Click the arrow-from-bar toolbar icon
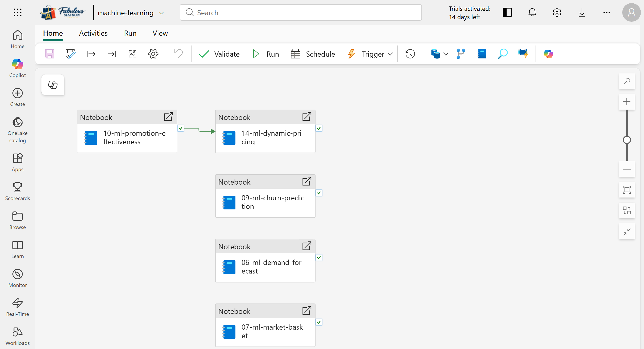The image size is (644, 349). tap(91, 54)
